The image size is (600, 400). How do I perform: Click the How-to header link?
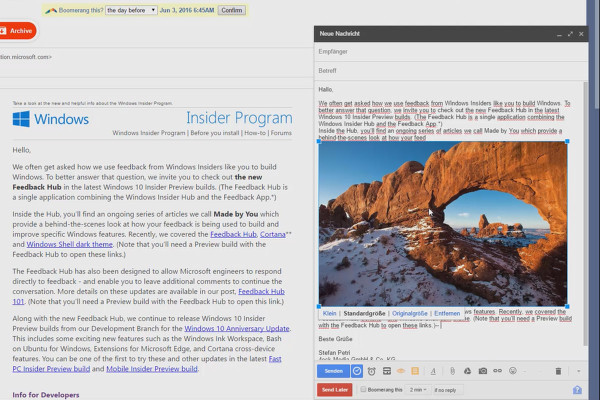[254, 133]
